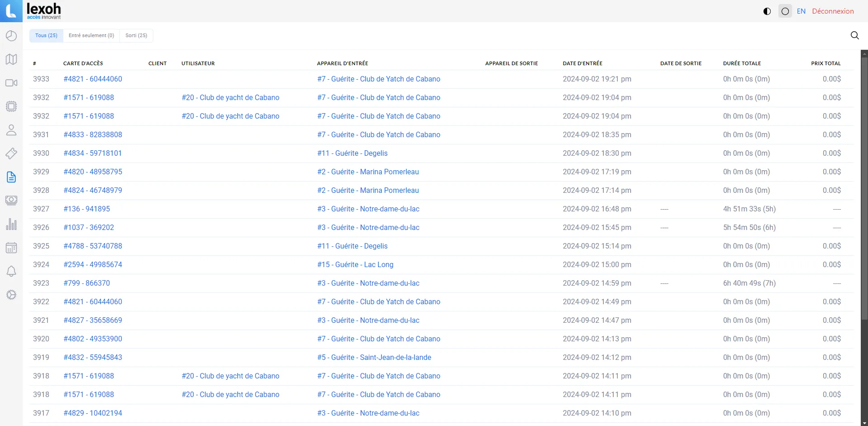The height and width of the screenshot is (426, 868).
Task: Open the video camera section
Action: tap(11, 83)
